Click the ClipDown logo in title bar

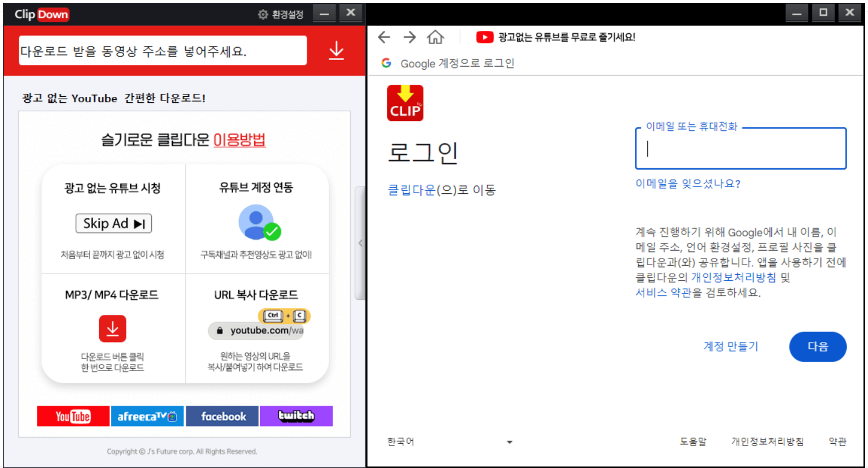pos(42,14)
